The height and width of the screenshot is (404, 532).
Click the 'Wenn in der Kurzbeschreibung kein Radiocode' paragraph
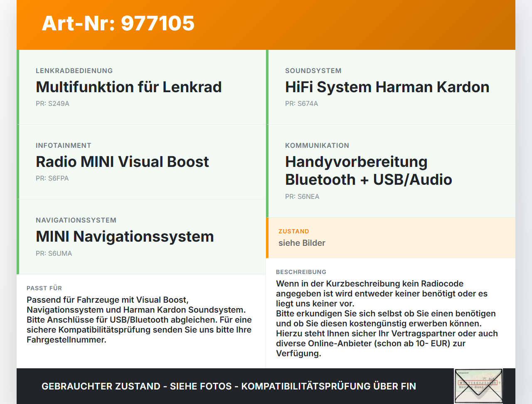(387, 318)
